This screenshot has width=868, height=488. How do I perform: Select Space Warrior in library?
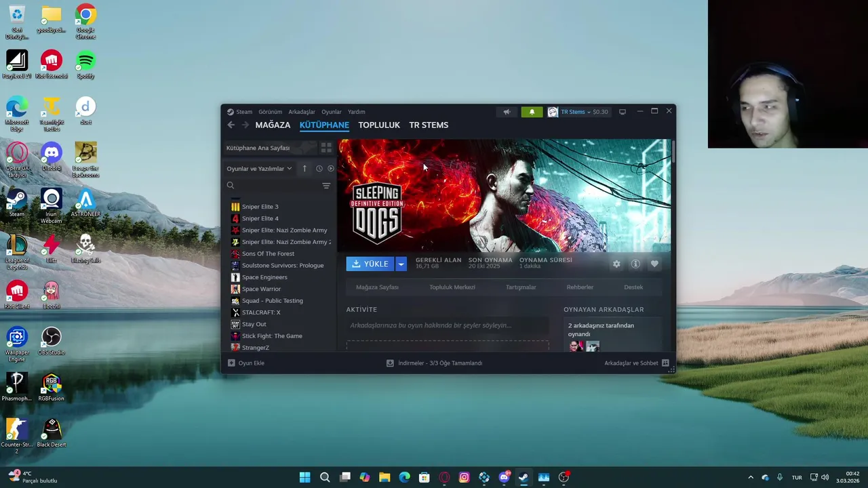(x=261, y=289)
